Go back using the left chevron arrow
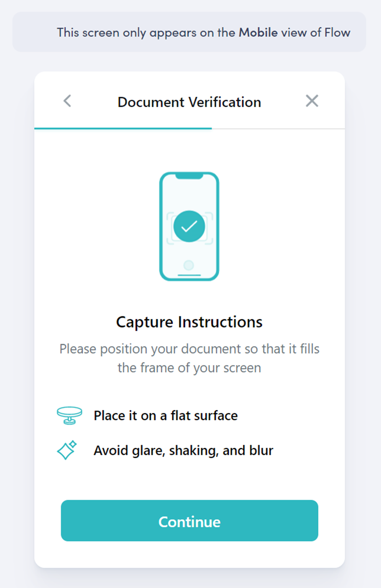 [x=68, y=101]
